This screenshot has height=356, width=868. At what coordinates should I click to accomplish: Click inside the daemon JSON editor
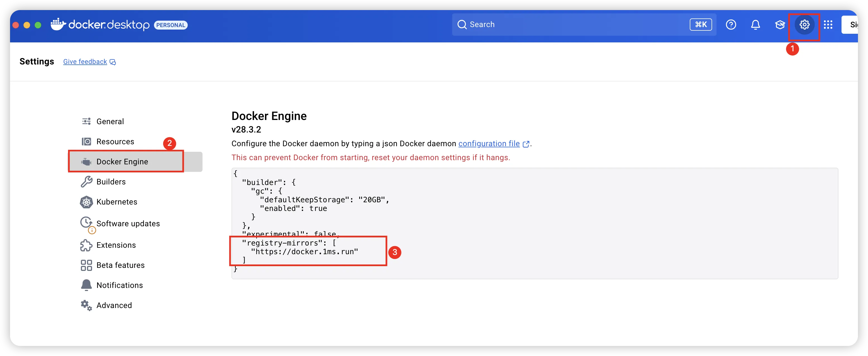(x=534, y=223)
